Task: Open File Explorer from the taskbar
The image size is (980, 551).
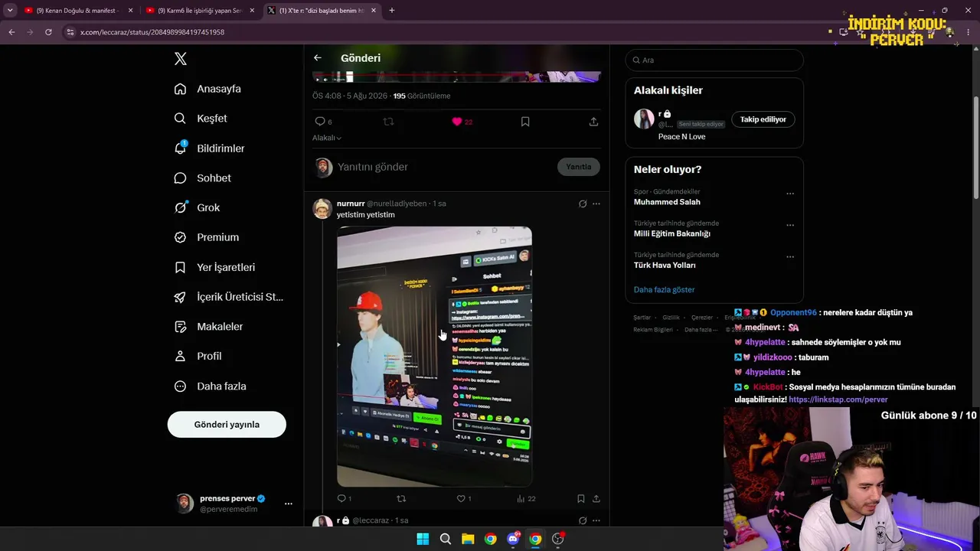Action: coord(468,539)
